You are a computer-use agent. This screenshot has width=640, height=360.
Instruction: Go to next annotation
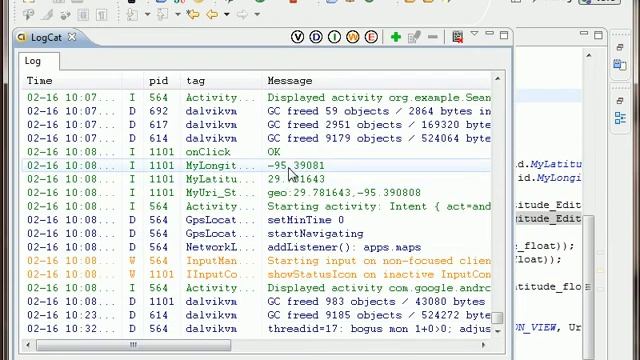click(132, 15)
